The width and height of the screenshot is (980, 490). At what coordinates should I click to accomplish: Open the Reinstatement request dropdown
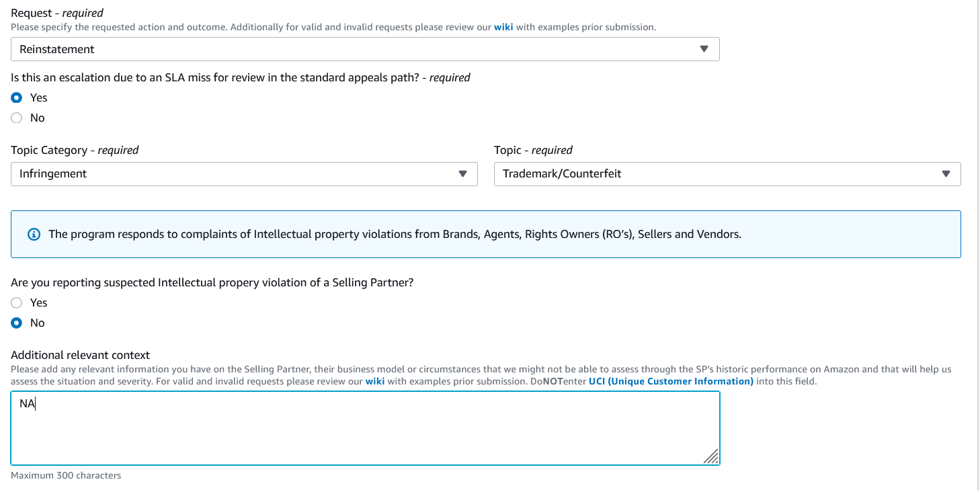365,49
